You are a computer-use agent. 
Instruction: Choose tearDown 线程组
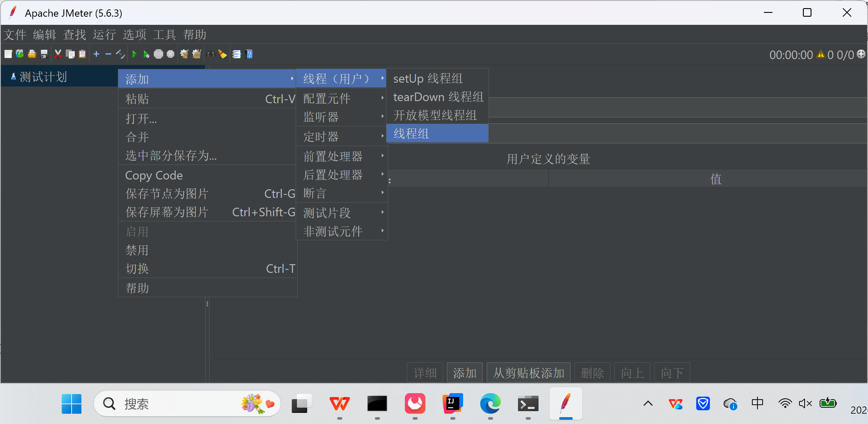click(x=437, y=97)
